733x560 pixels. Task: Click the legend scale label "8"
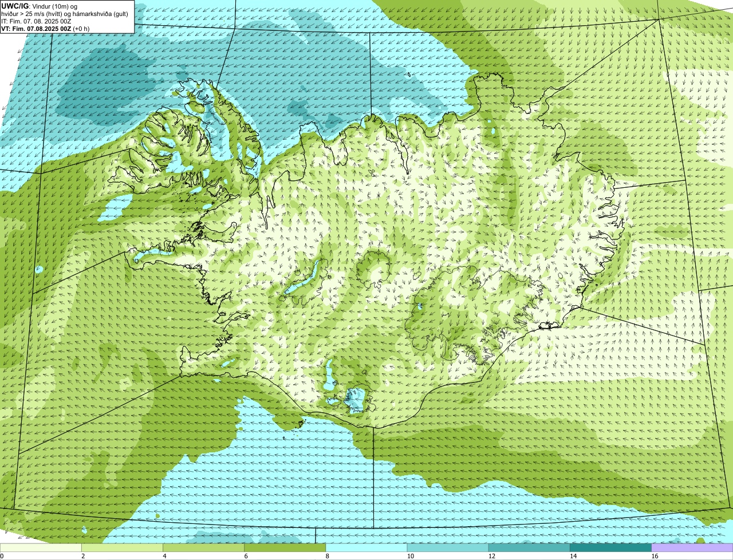click(327, 556)
